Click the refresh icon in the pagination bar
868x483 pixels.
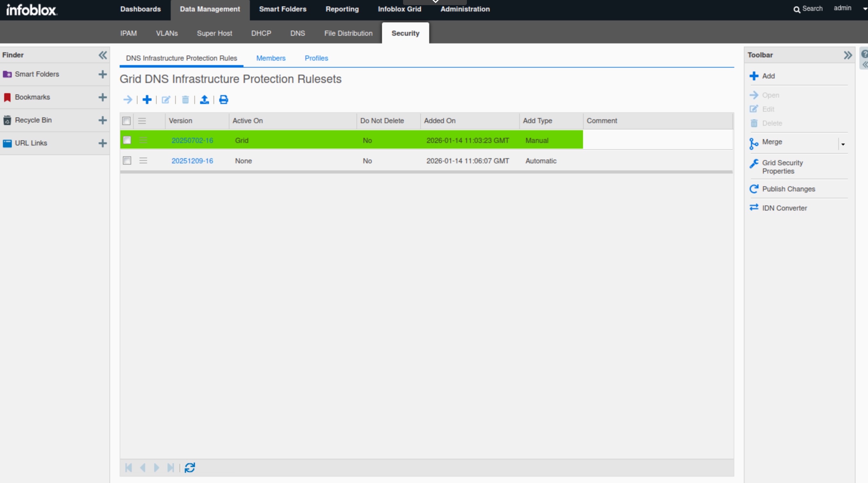coord(190,467)
